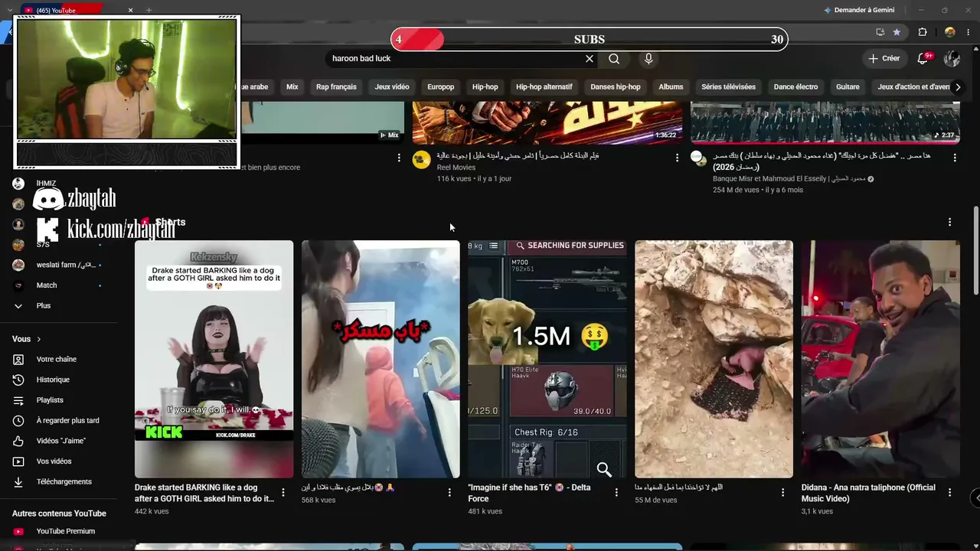The width and height of the screenshot is (980, 551).
Task: Open options menu of the Mix card
Action: point(399,158)
